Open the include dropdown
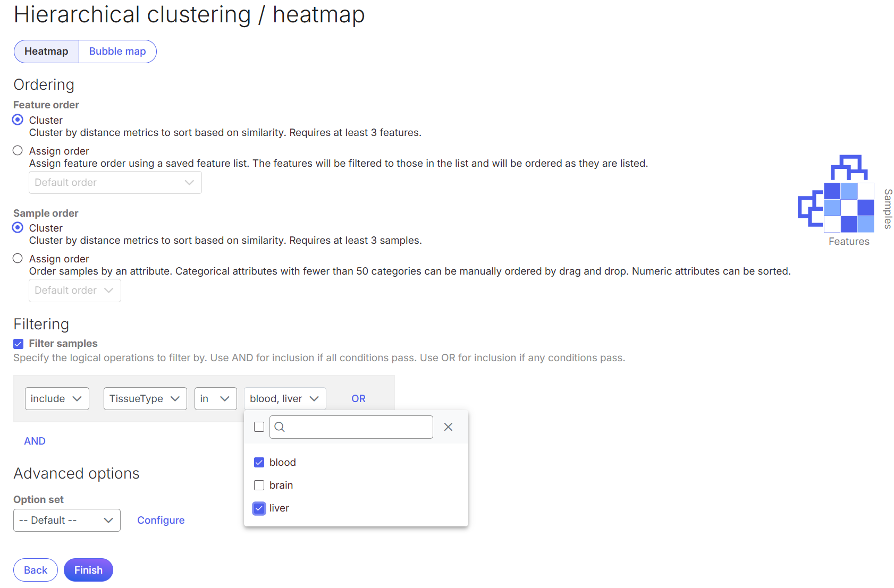The image size is (894, 588). 56,399
